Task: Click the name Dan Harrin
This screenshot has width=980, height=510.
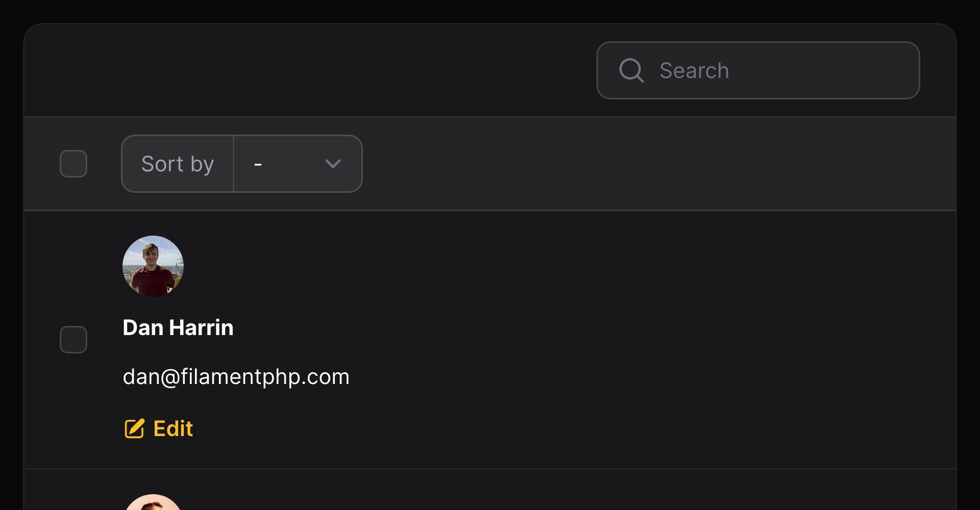Action: click(x=178, y=327)
